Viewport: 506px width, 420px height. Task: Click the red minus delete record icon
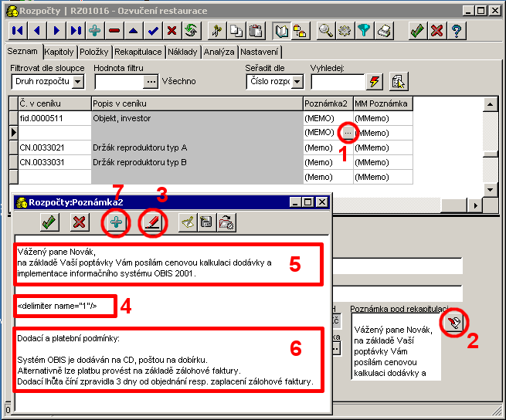click(114, 31)
